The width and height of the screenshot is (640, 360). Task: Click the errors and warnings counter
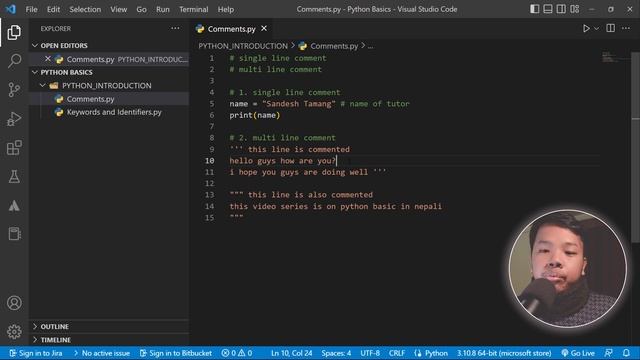[237, 353]
